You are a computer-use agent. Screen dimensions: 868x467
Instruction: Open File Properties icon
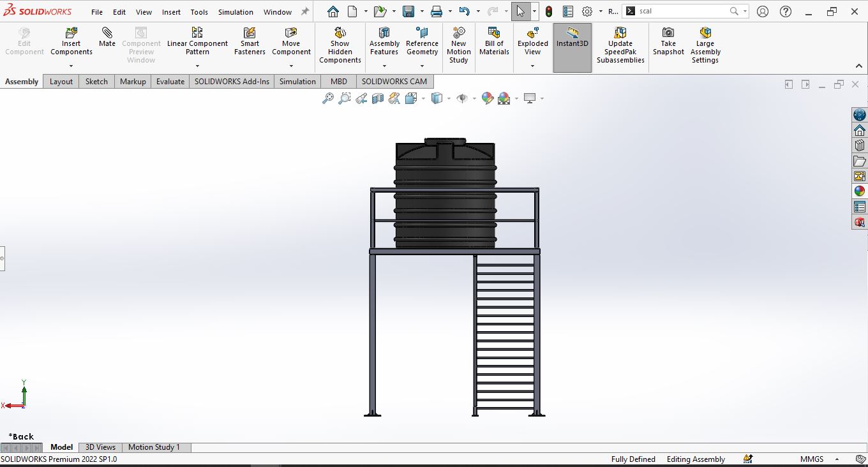[568, 11]
